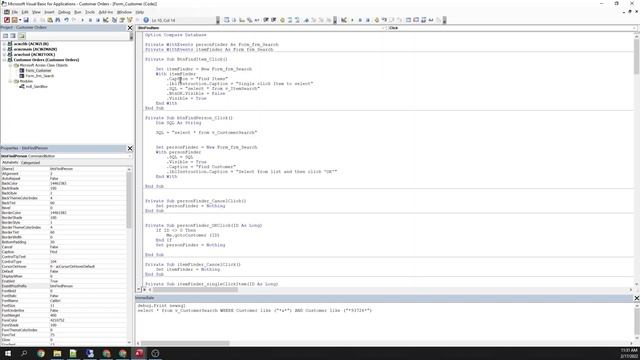Image resolution: width=640 pixels, height=360 pixels.
Task: Toggle Folders in the Project pane
Action: [x=22, y=36]
